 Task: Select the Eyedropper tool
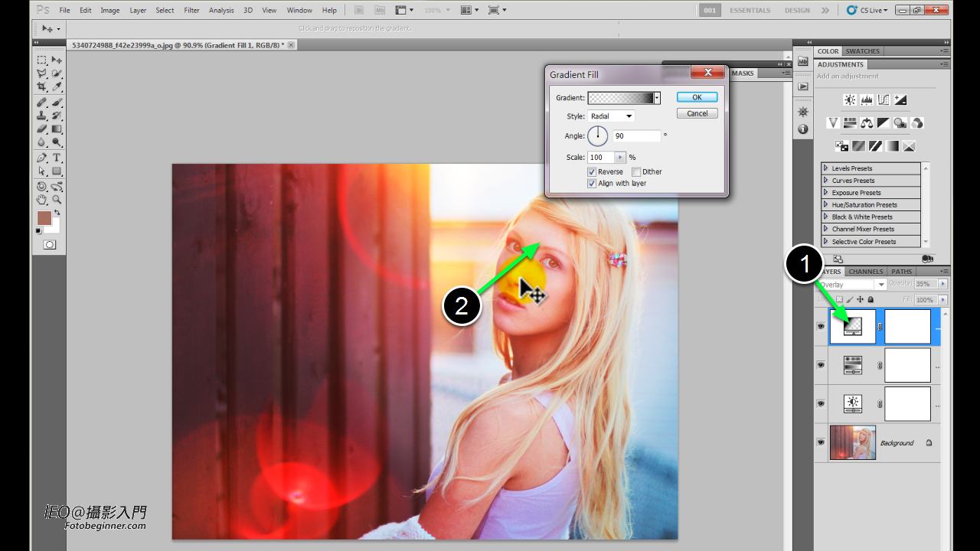pyautogui.click(x=57, y=86)
